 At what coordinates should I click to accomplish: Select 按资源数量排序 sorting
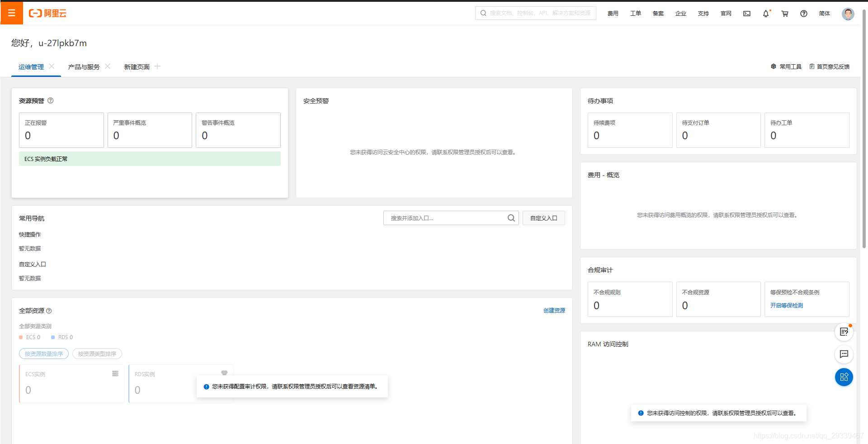click(44, 354)
